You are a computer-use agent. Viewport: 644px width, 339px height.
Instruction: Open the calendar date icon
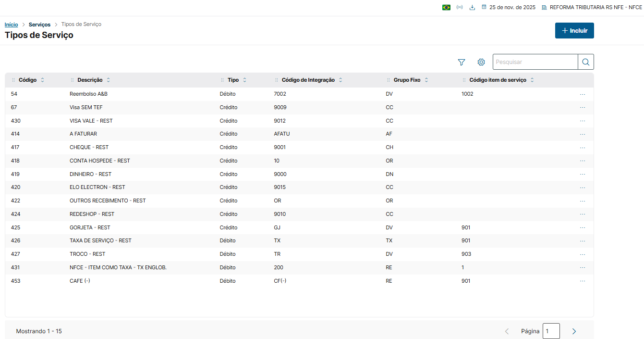[484, 8]
